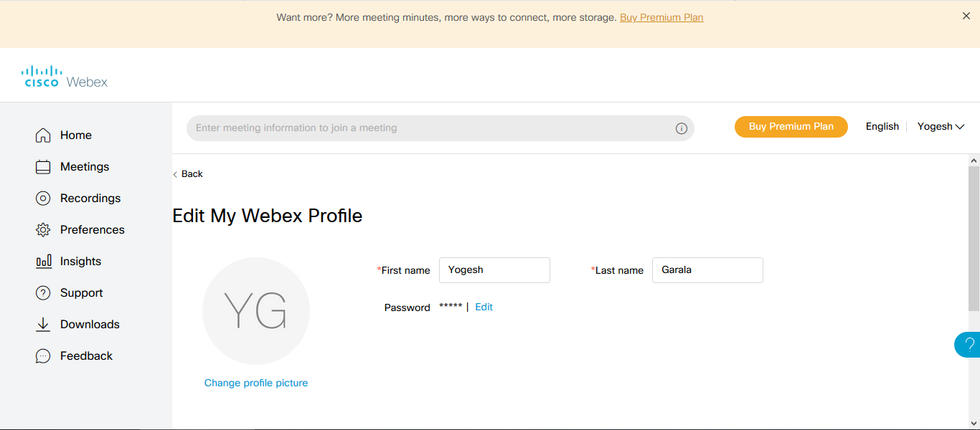The image size is (980, 430).
Task: Open the blue floating help button
Action: click(x=968, y=345)
